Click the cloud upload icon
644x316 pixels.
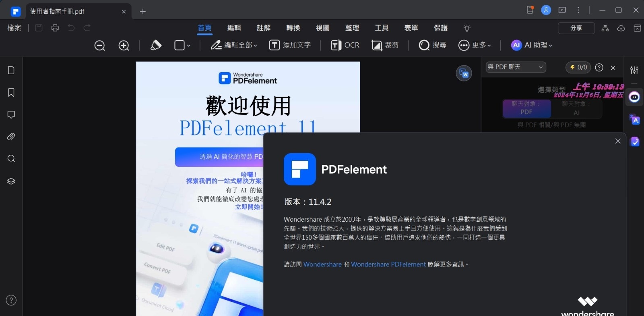(621, 28)
